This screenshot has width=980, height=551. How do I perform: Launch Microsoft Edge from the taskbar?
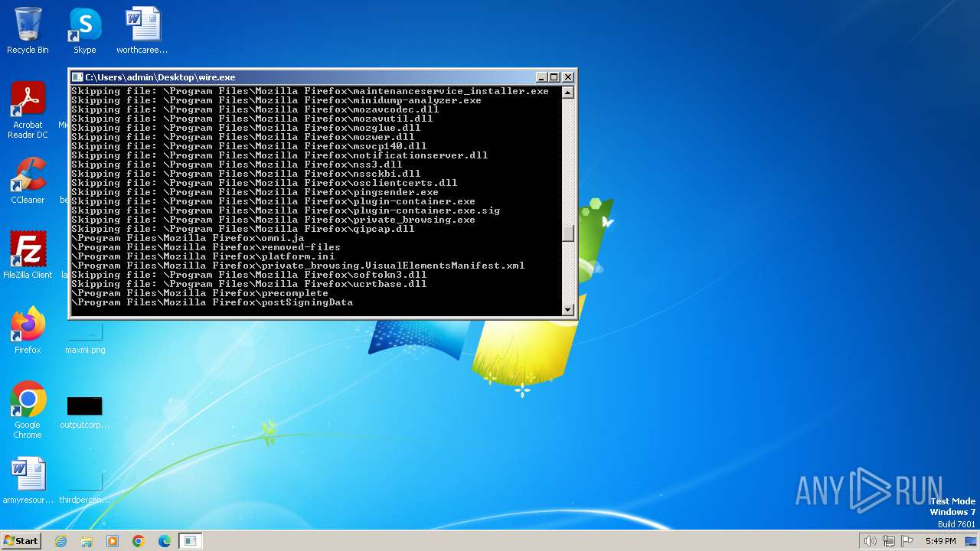point(165,541)
